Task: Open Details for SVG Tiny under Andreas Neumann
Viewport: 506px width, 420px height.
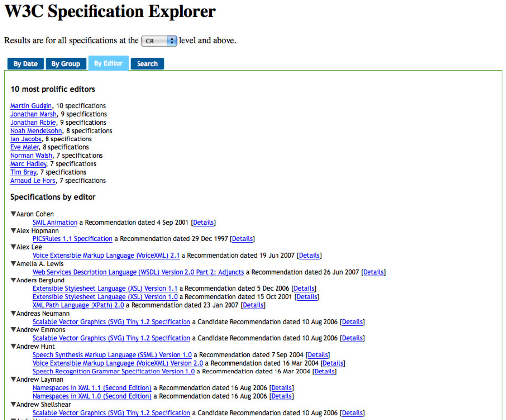Action: click(352, 322)
